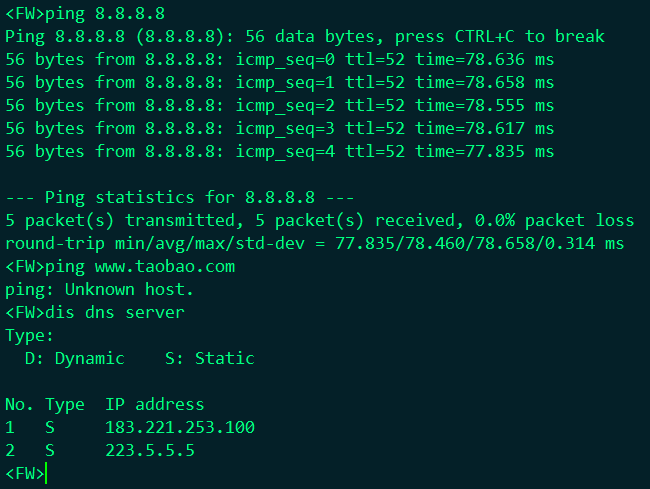Click the 'No.' column header
This screenshot has width=650, height=489.
[19, 404]
